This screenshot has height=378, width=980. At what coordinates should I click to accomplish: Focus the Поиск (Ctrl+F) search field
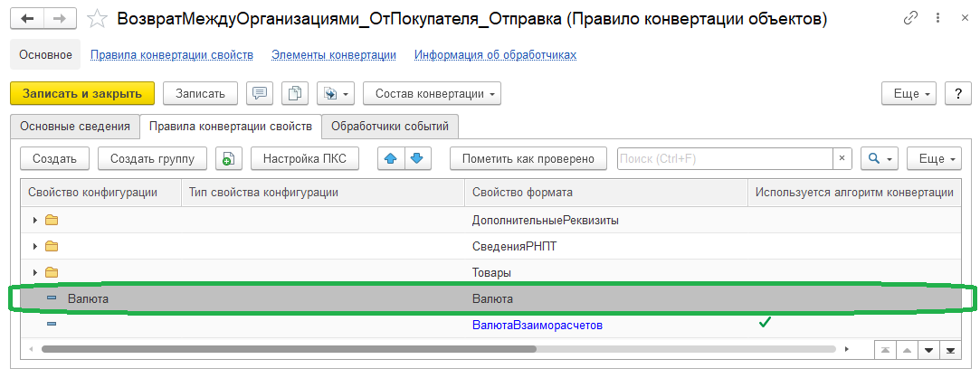point(725,158)
